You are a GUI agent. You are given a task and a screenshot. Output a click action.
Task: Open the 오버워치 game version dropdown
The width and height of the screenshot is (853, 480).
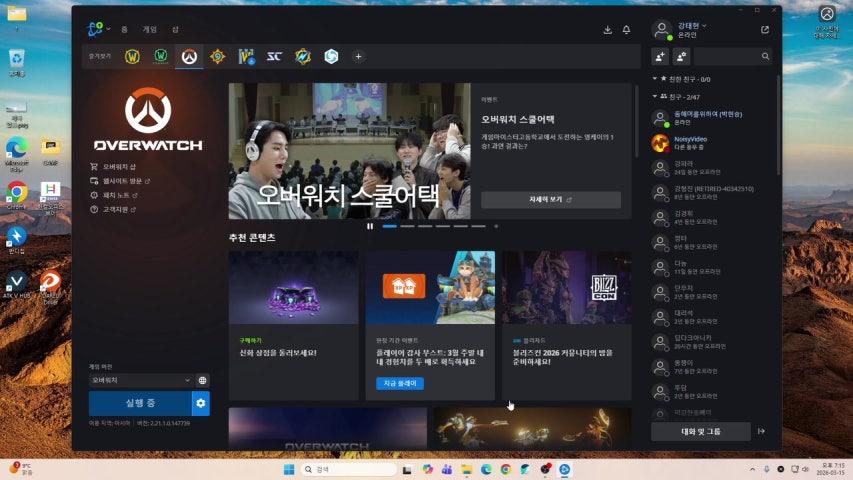[x=140, y=380]
